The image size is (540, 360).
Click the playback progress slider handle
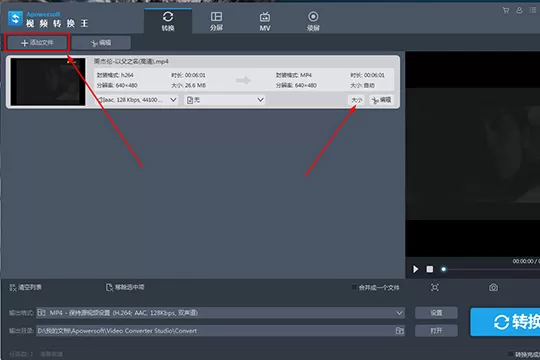444,269
